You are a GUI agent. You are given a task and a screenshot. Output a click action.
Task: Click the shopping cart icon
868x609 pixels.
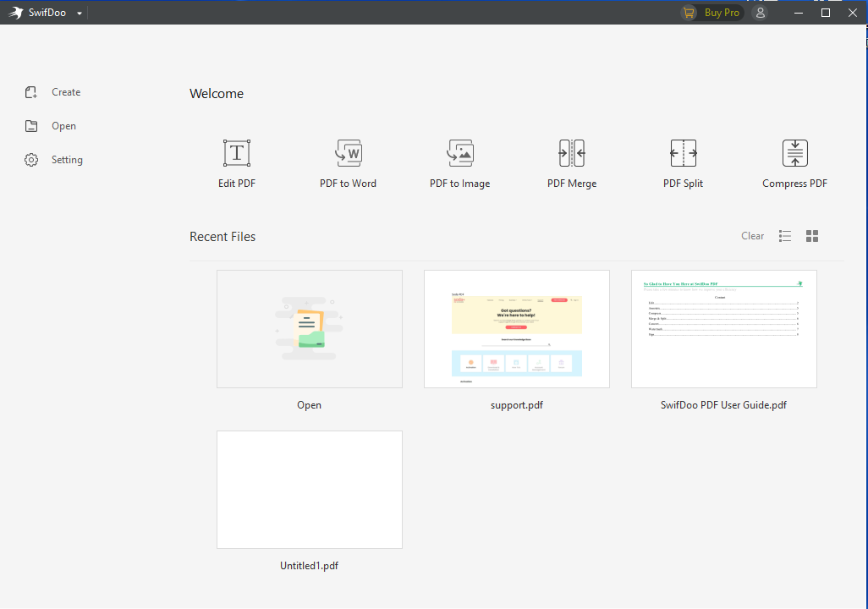click(689, 12)
